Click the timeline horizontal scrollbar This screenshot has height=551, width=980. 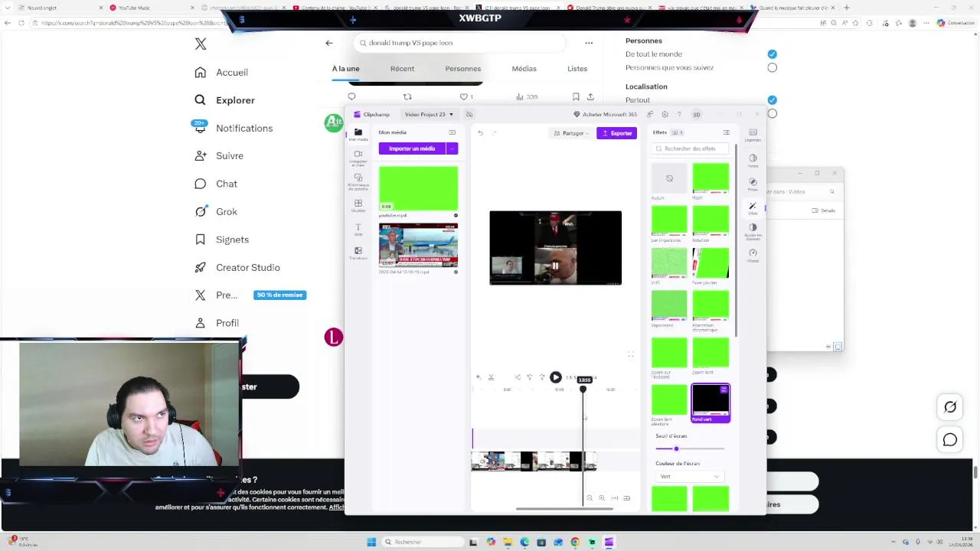tap(565, 508)
